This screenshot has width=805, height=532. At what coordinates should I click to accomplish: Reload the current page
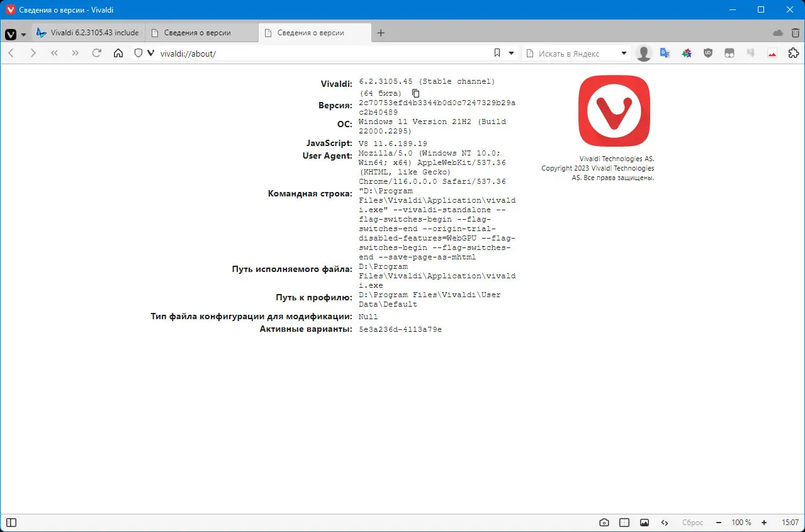click(97, 54)
